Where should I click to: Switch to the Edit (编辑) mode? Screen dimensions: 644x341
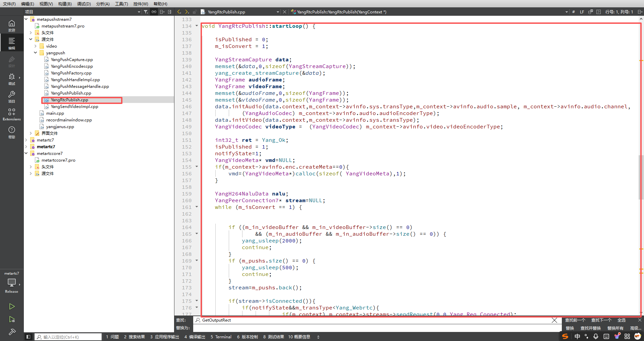pyautogui.click(x=12, y=43)
